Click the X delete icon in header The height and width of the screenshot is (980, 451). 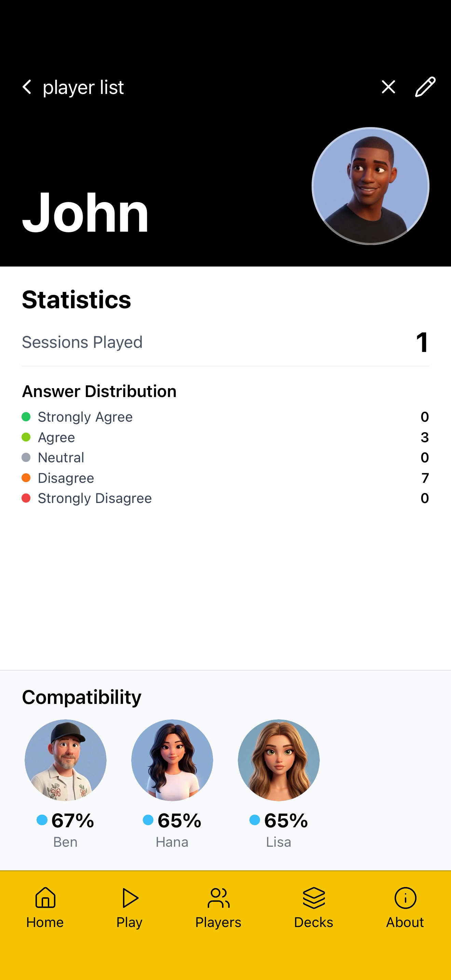pyautogui.click(x=388, y=87)
